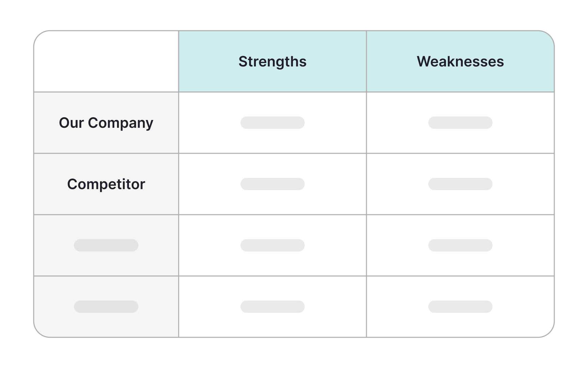Click the Weaknesses column header

coord(460,62)
